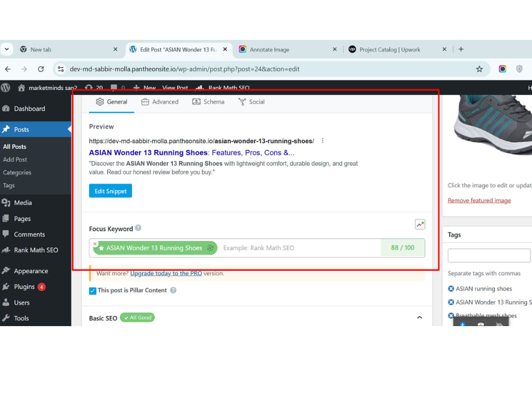Close the Edit Post browser tab

click(225, 49)
